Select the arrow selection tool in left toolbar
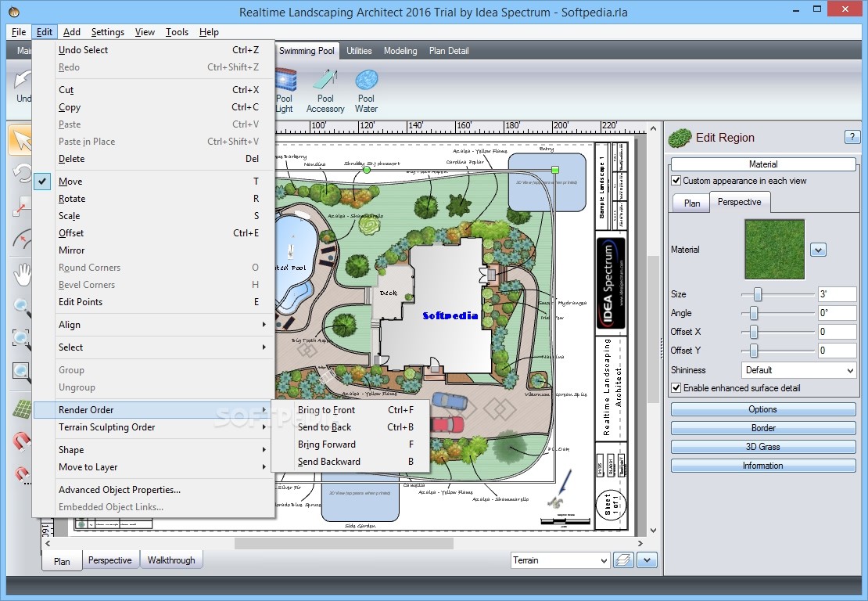 (21, 140)
